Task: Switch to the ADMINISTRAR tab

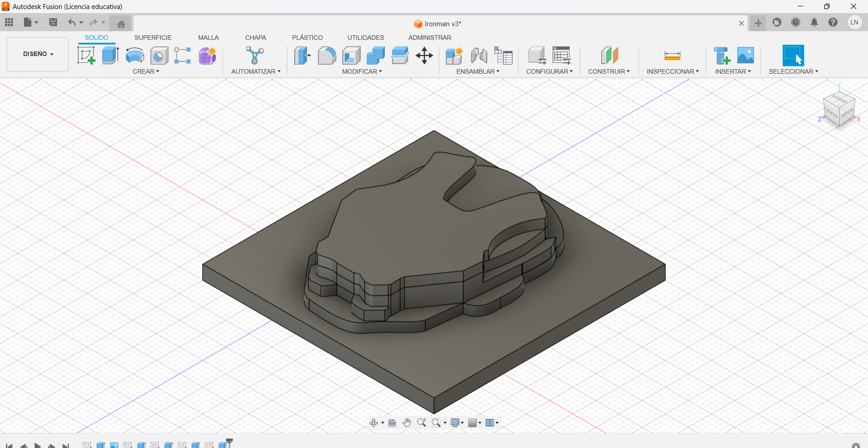Action: pos(429,38)
